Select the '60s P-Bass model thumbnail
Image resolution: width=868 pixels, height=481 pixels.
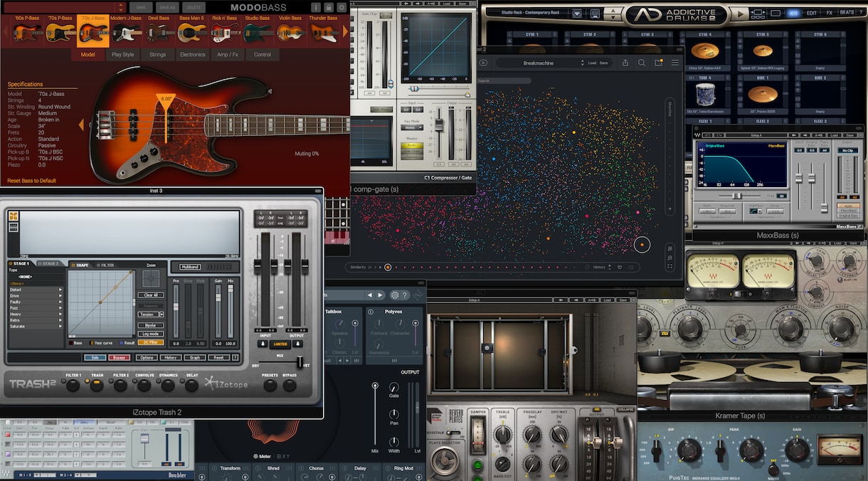[x=28, y=32]
